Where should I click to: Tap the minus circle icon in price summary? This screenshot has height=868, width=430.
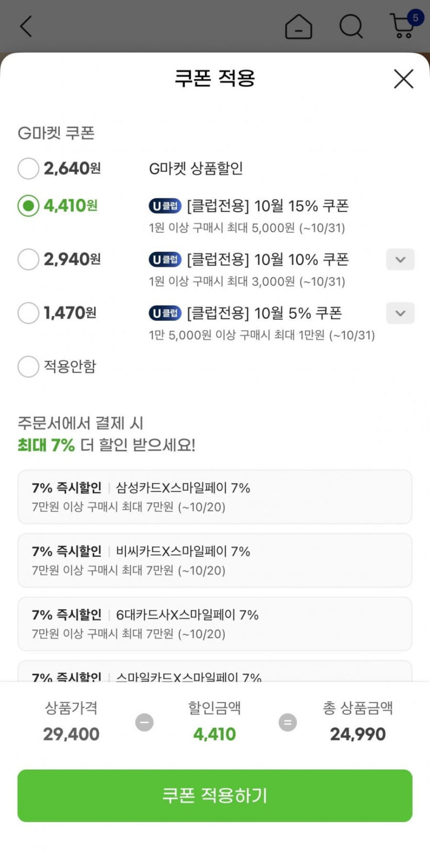click(144, 722)
